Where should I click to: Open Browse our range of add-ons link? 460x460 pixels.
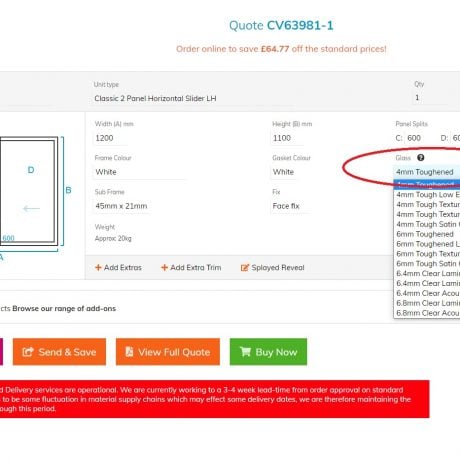[x=64, y=309]
